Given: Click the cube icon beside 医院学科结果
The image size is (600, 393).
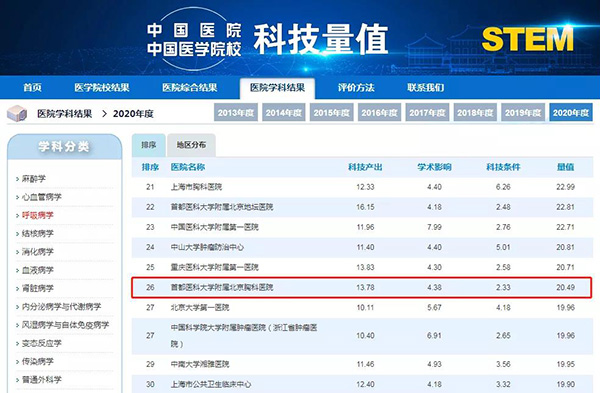Looking at the screenshot, I should (17, 114).
